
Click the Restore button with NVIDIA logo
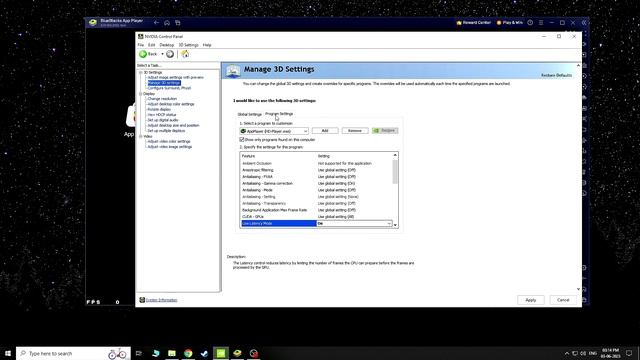click(385, 131)
